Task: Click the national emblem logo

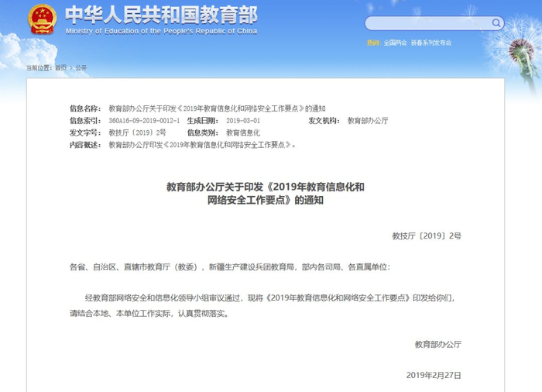Action: click(42, 19)
